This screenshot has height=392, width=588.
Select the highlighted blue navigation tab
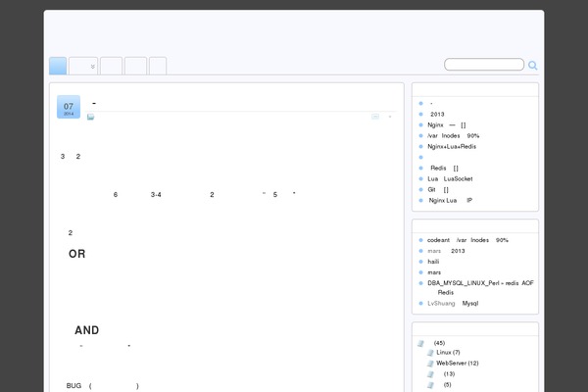[58, 66]
